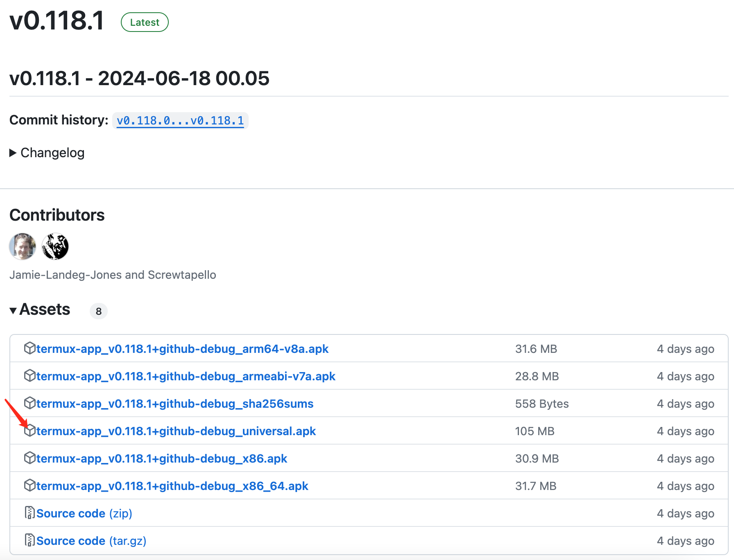Screen dimensions: 734x560
Task: Download termux-app x86.apk
Action: [x=162, y=458]
